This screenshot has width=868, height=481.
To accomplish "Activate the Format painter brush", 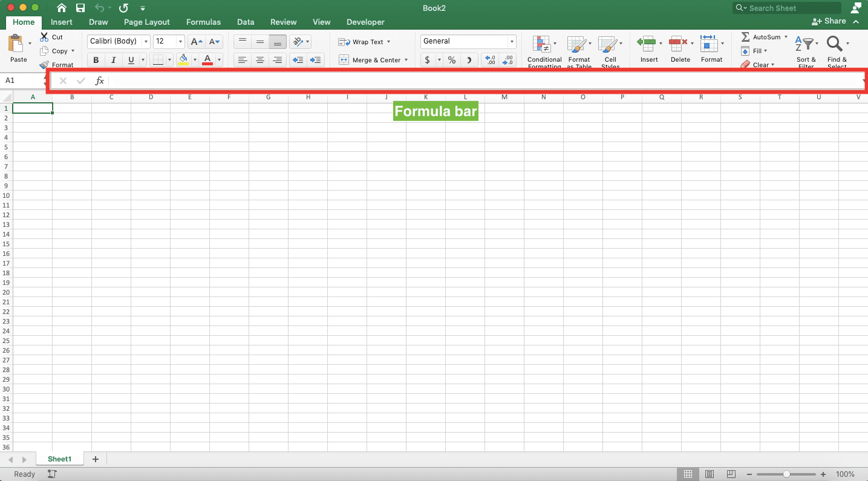I will (x=44, y=65).
